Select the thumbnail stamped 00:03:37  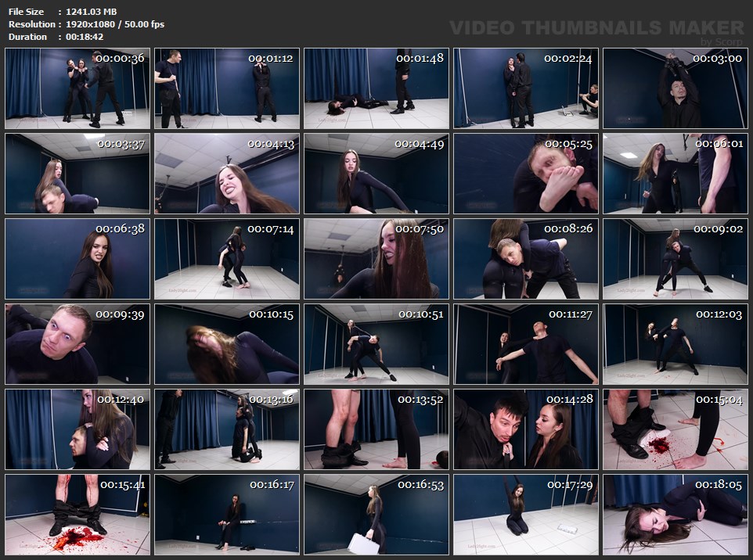pos(77,174)
